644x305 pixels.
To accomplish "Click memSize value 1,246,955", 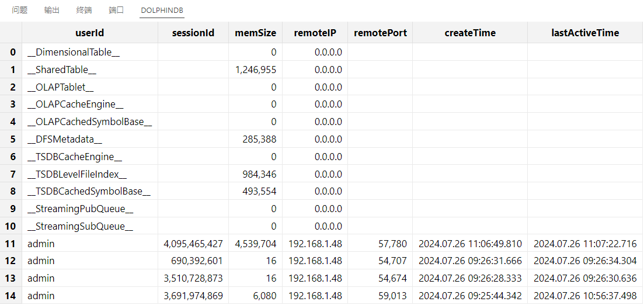I will [x=256, y=70].
